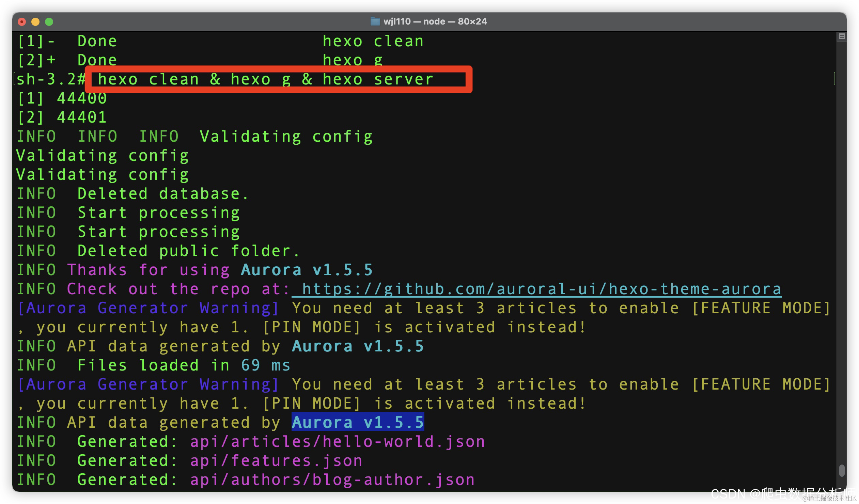Click the first Aurora Generator Warning label
Image resolution: width=859 pixels, height=504 pixels.
148,309
